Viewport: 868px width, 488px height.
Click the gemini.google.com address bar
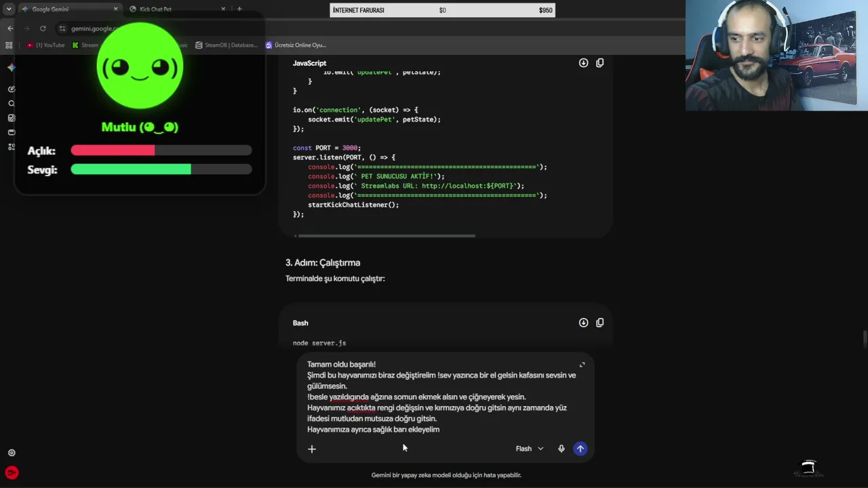pos(95,28)
